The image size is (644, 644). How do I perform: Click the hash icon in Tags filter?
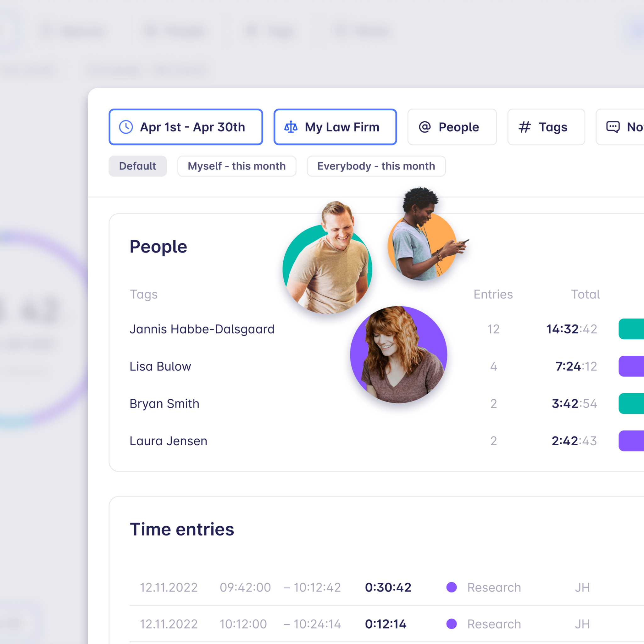(x=524, y=127)
